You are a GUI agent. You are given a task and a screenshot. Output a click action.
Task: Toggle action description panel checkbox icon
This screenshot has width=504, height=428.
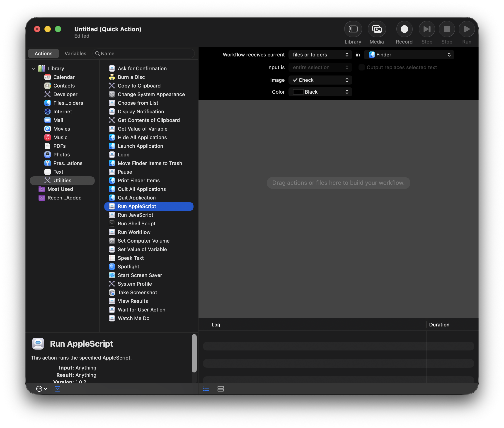tap(58, 389)
